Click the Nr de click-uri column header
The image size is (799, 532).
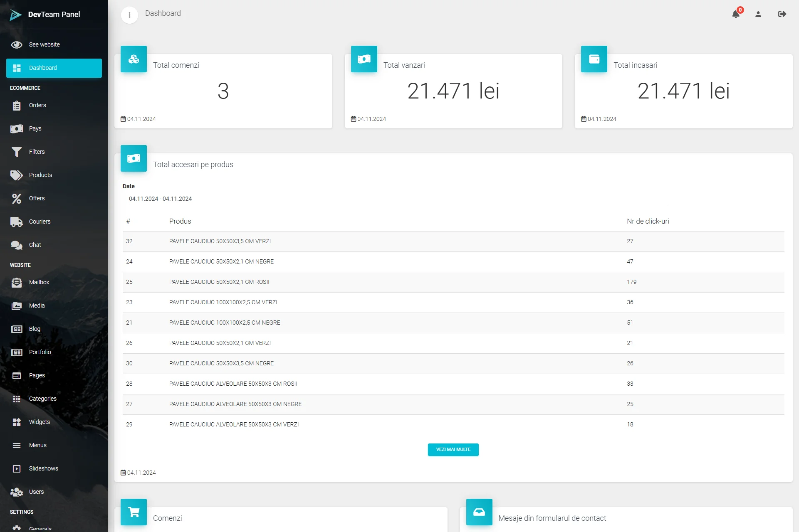coord(648,221)
